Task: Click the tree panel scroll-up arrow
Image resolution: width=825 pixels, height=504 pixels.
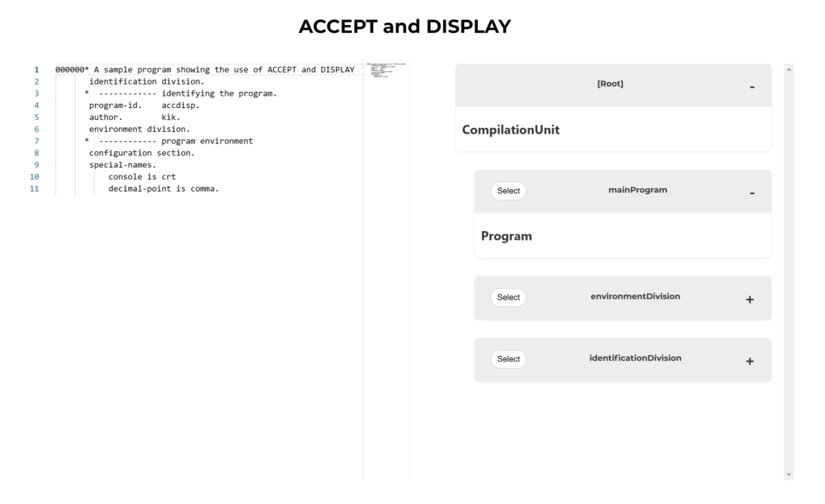Action: point(788,70)
